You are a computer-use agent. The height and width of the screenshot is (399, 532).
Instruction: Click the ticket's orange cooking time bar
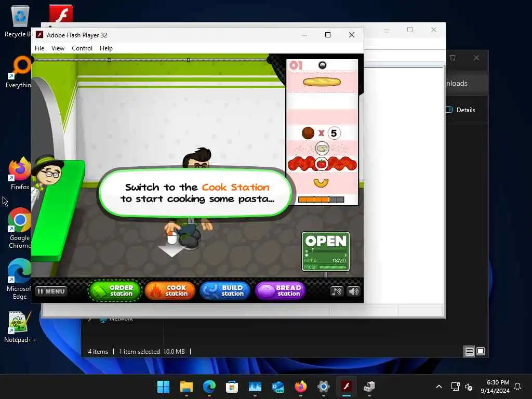321,199
